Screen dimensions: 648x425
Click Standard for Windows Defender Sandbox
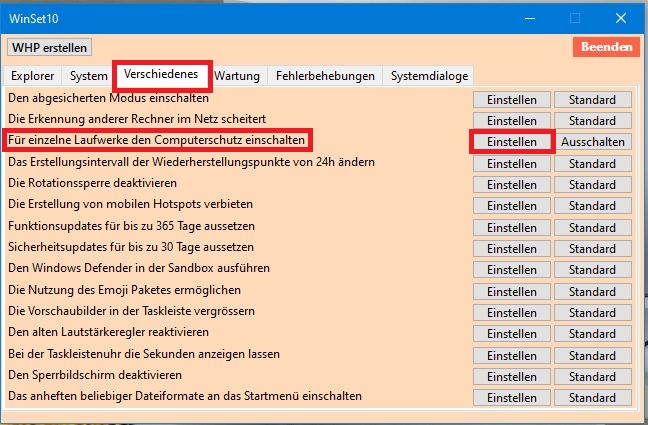click(593, 270)
